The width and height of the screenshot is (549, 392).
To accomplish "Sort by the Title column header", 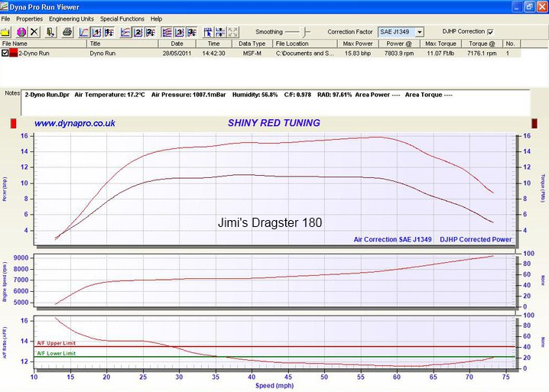I will pyautogui.click(x=122, y=44).
